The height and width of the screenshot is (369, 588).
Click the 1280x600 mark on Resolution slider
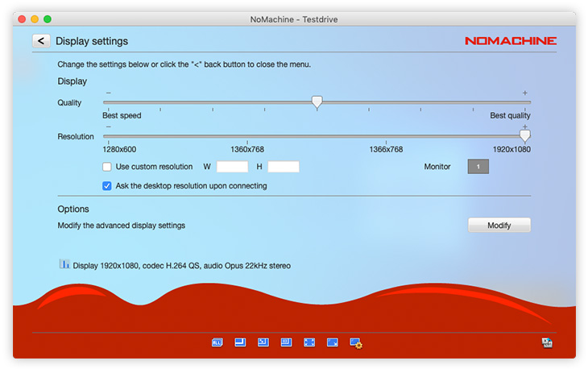107,137
